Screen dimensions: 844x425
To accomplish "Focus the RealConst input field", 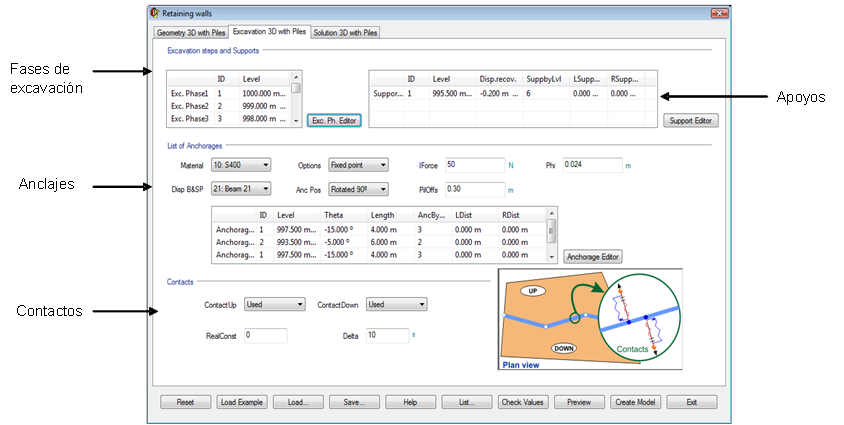I will [x=265, y=336].
